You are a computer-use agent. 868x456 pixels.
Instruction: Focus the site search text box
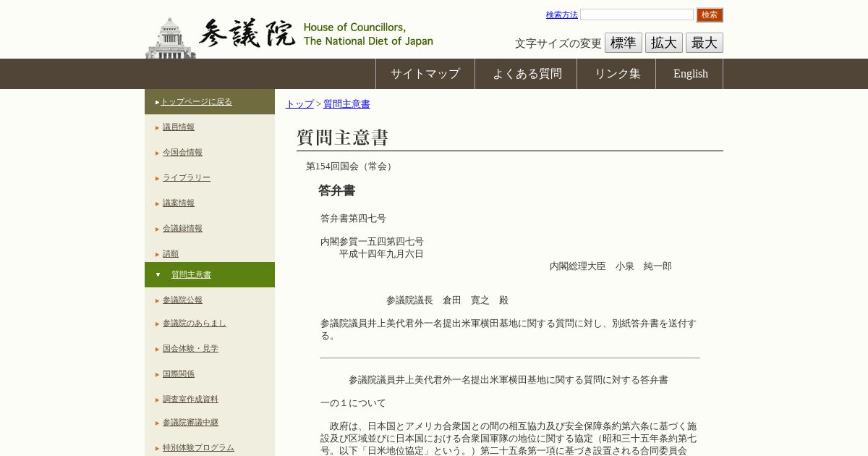(637, 14)
